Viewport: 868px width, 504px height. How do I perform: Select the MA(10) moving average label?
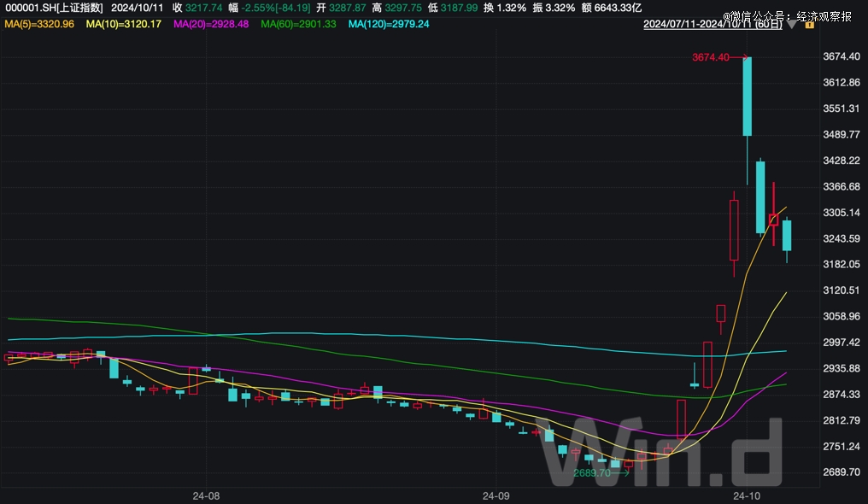[x=124, y=24]
